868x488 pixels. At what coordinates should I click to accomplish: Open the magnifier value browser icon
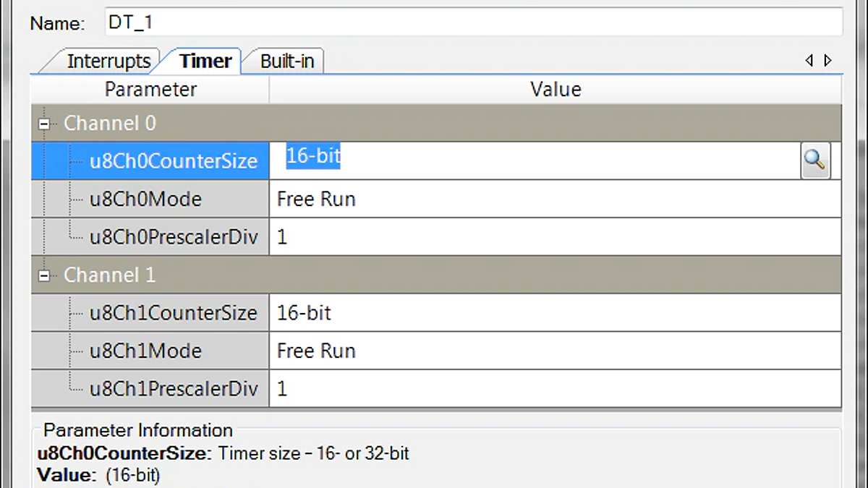[x=815, y=160]
